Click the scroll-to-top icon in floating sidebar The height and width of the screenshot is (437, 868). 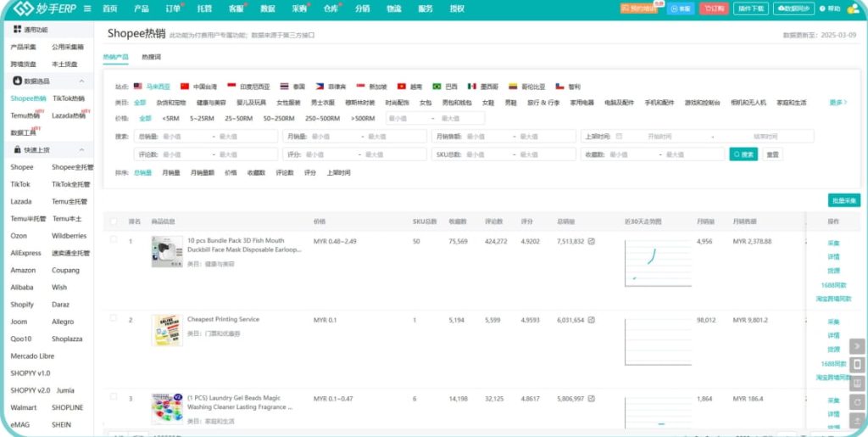pos(857,420)
